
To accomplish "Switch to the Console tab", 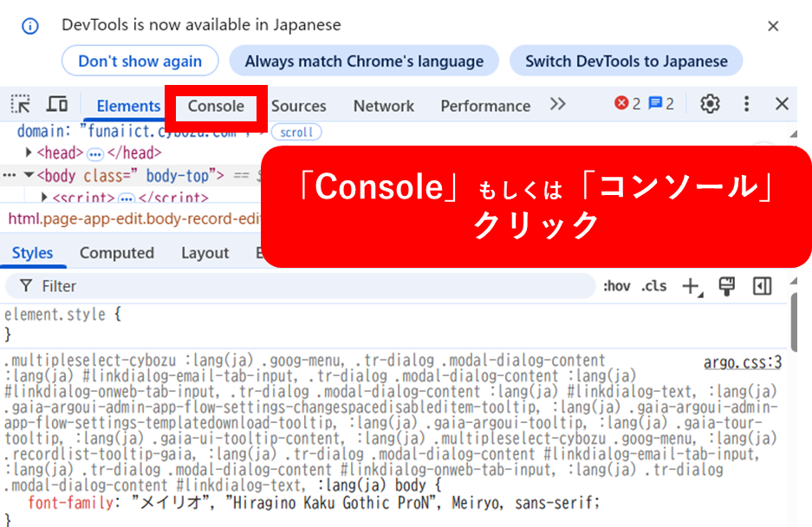I will tap(216, 106).
